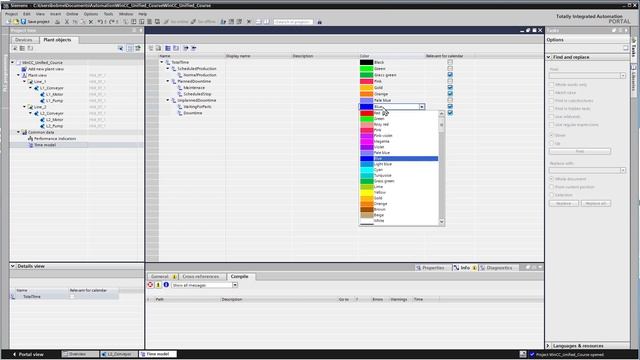Click the Replace all button
This screenshot has width=640, height=360.
pyautogui.click(x=596, y=203)
